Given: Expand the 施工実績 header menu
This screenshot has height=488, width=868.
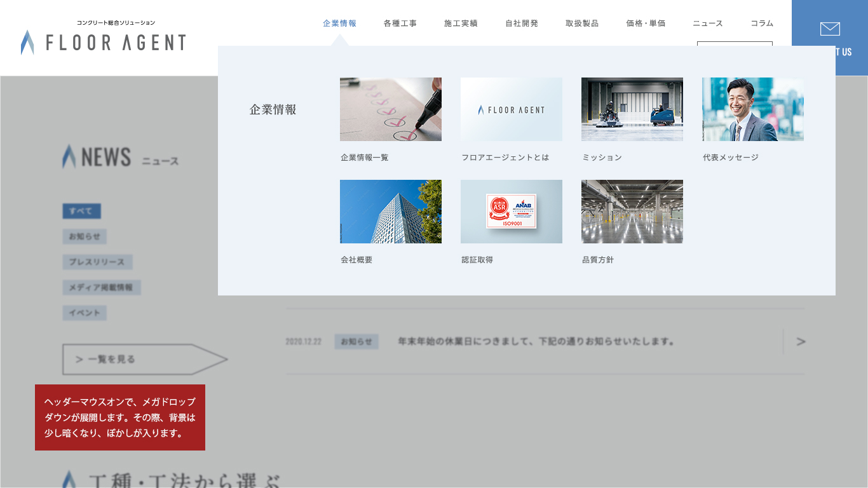Looking at the screenshot, I should pos(461,24).
